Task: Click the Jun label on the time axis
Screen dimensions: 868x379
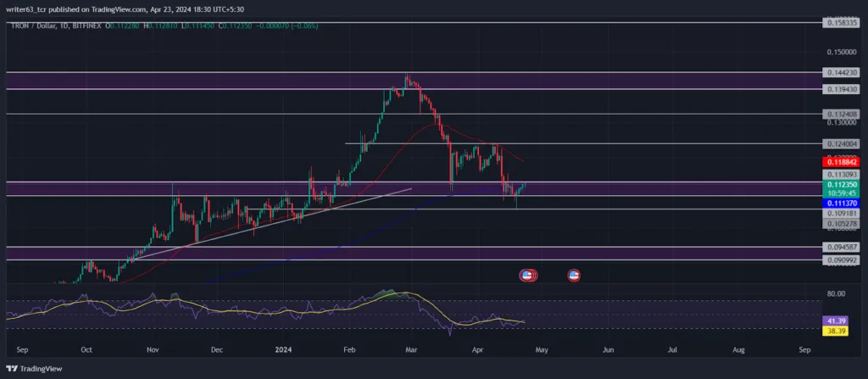Action: click(x=608, y=350)
